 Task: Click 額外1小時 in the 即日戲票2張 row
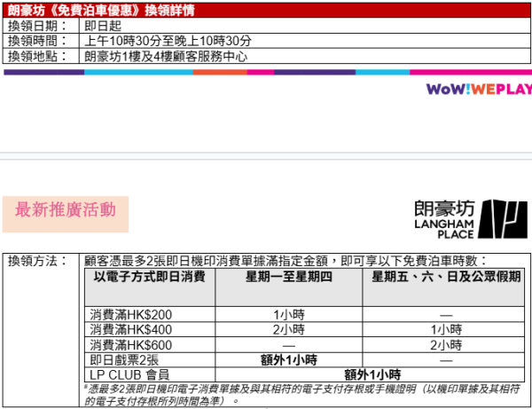tap(289, 360)
